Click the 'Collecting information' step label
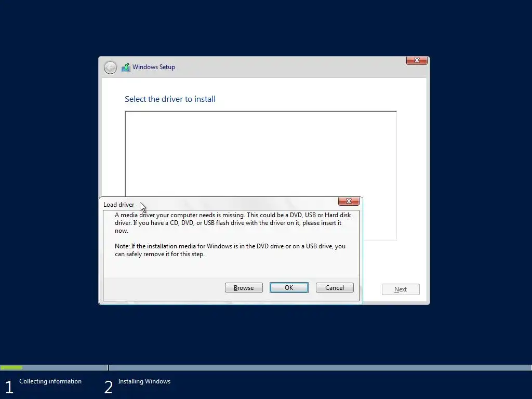The width and height of the screenshot is (532, 399). pyautogui.click(x=50, y=381)
